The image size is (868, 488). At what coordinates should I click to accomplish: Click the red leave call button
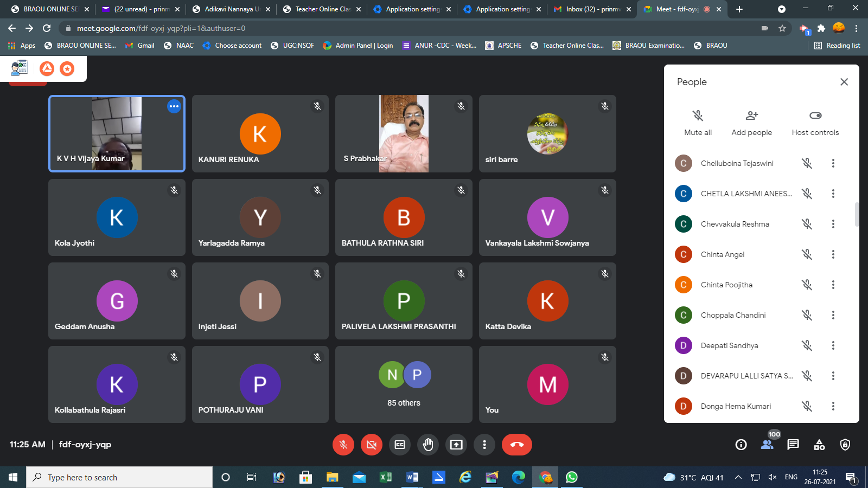516,445
